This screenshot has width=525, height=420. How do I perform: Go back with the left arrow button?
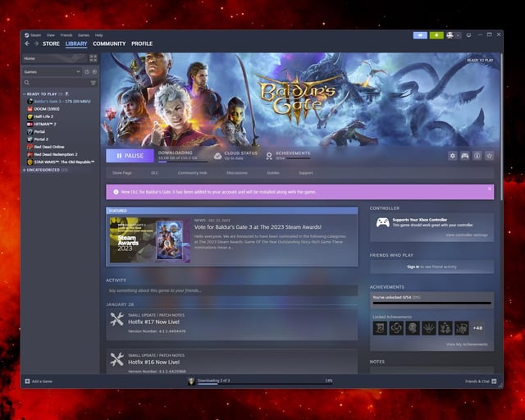[27, 43]
